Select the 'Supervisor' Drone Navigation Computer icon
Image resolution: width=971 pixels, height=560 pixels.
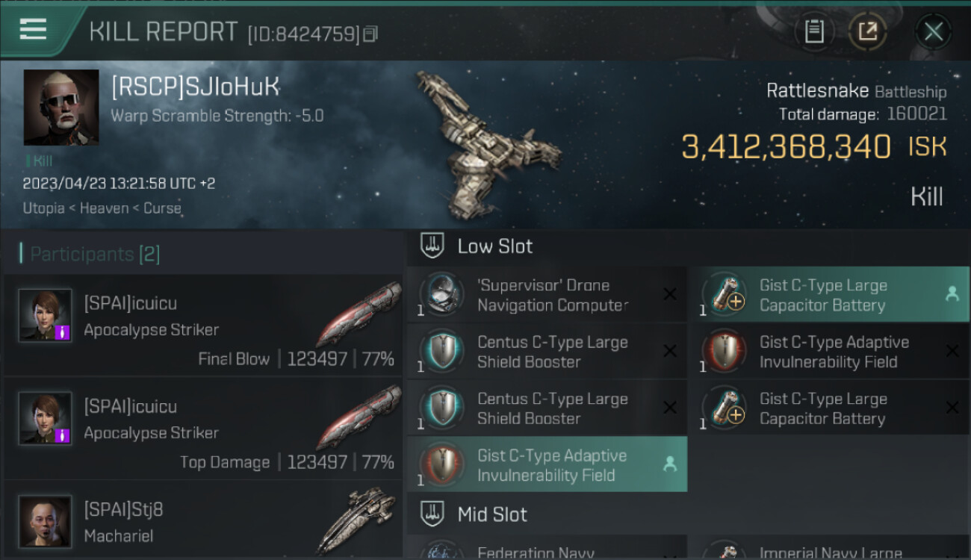pyautogui.click(x=441, y=294)
